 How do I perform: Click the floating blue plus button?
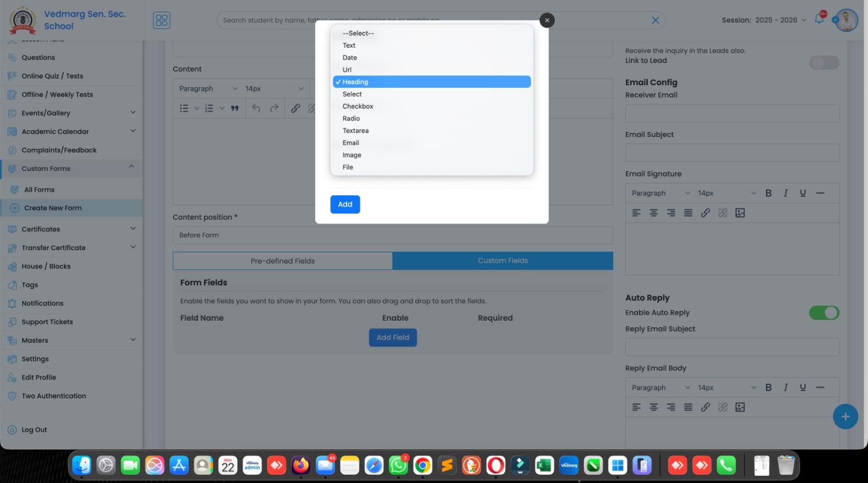[845, 417]
